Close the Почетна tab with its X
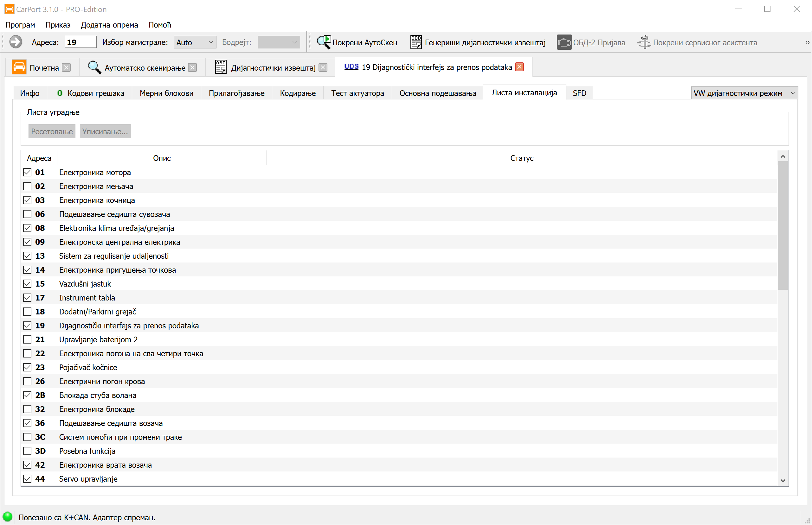812x525 pixels. pos(67,67)
